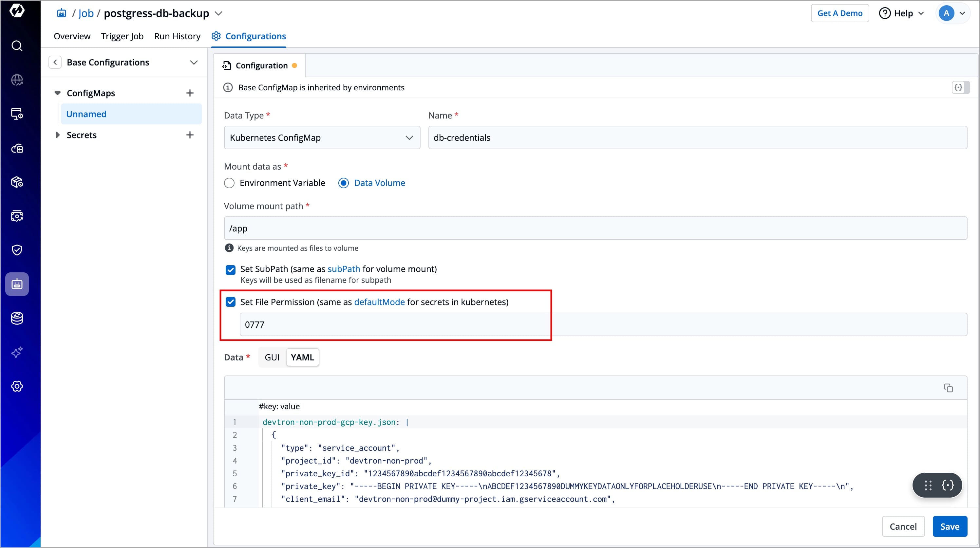This screenshot has width=980, height=548.
Task: Click the Volume mount path input field
Action: (595, 228)
